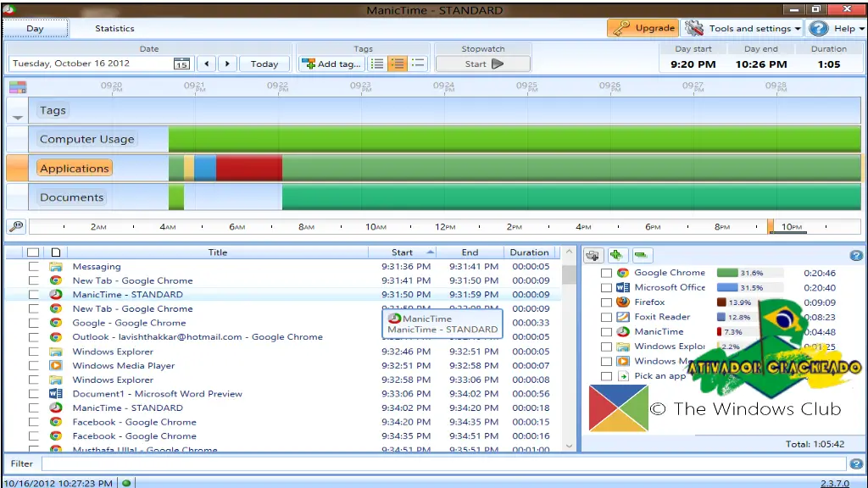The image size is (868, 488).
Task: Check Foxit Reader in the summary list
Action: pyautogui.click(x=606, y=317)
